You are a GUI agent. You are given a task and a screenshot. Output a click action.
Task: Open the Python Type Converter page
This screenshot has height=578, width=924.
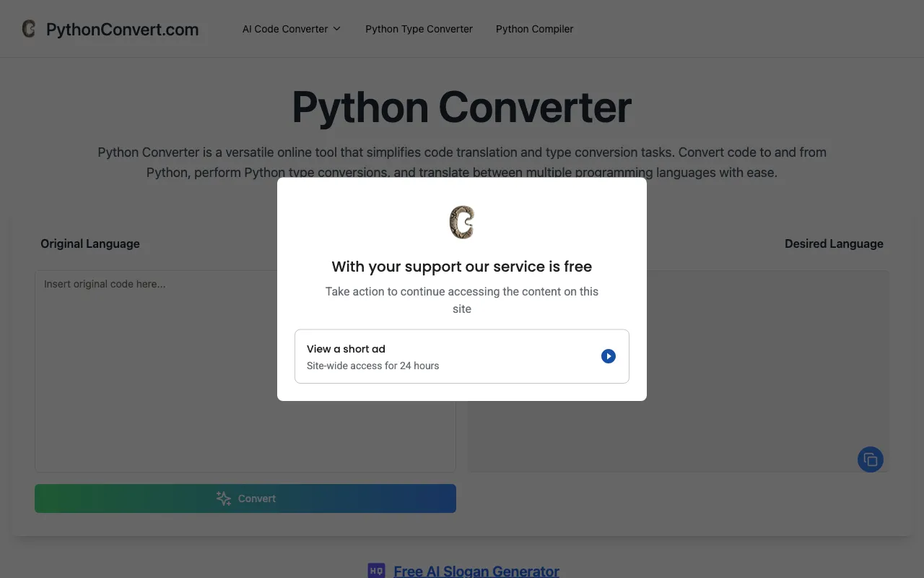coord(419,29)
